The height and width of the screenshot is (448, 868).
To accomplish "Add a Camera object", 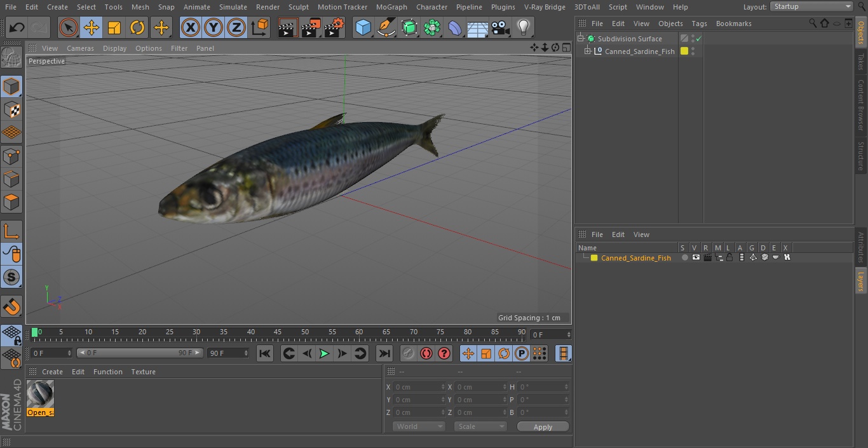I will click(501, 27).
